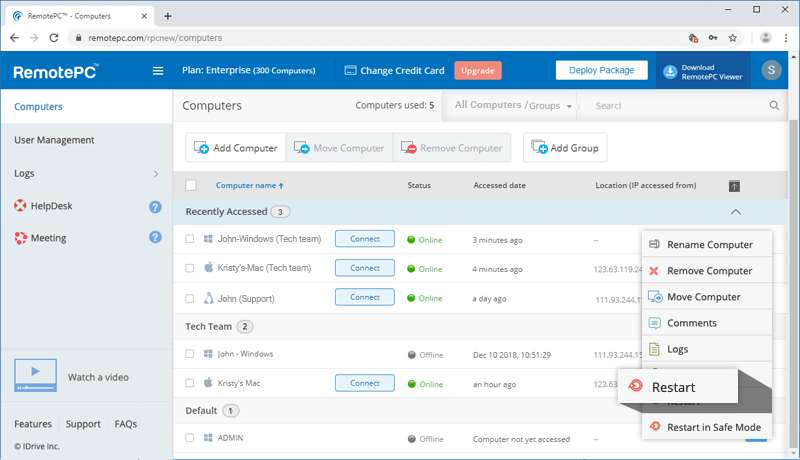This screenshot has width=800, height=460.
Task: Click into the Search input field
Action: (x=679, y=106)
